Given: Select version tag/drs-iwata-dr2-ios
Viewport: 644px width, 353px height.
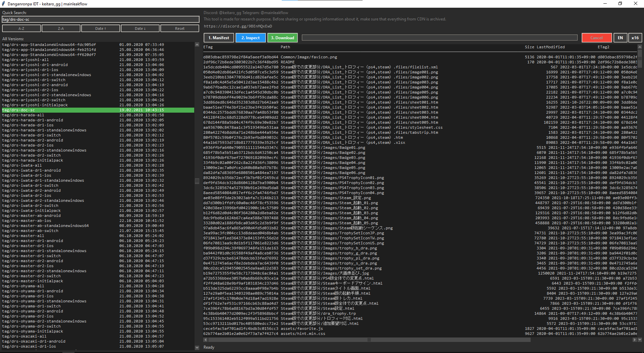Looking at the screenshot, I should pyautogui.click(x=98, y=195).
